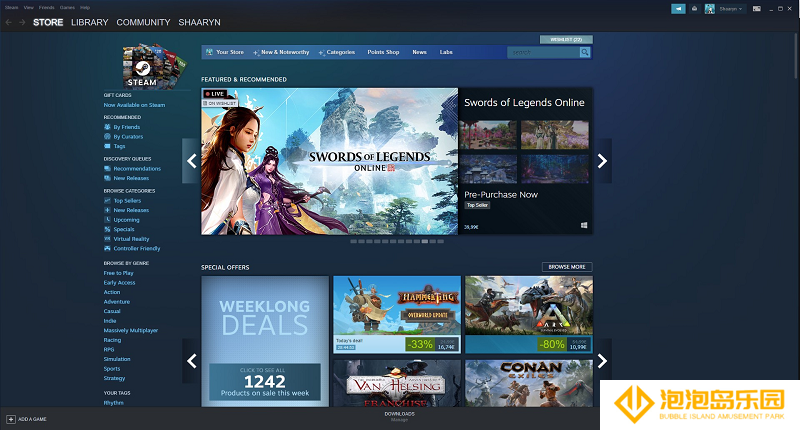
Task: Open the COMMUNITY tab
Action: (143, 22)
